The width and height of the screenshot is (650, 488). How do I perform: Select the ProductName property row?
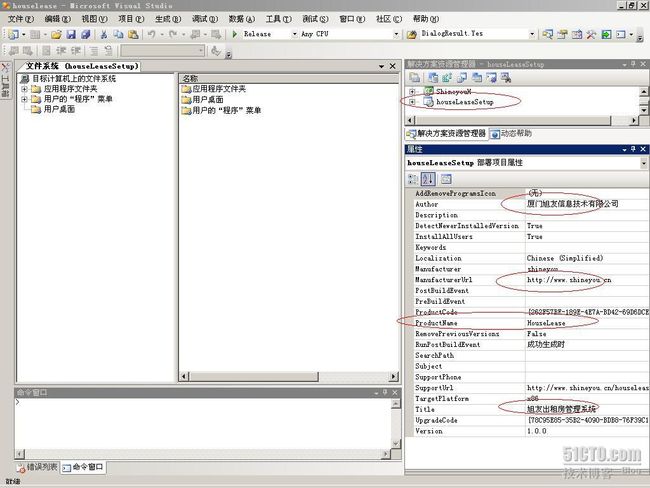click(x=527, y=323)
